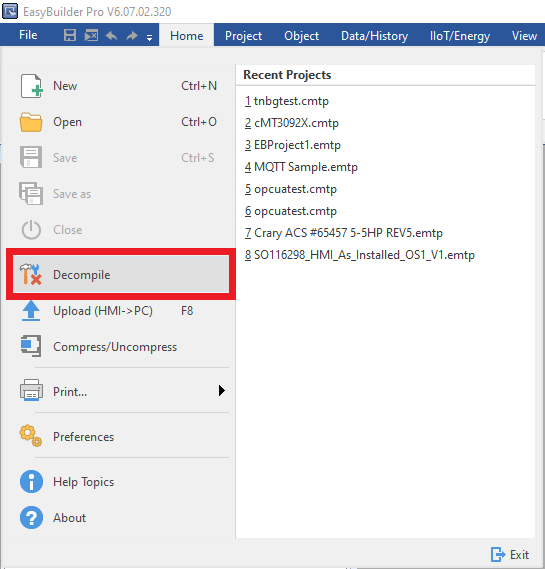
Task: Choose the Open menu entry
Action: 121,122
